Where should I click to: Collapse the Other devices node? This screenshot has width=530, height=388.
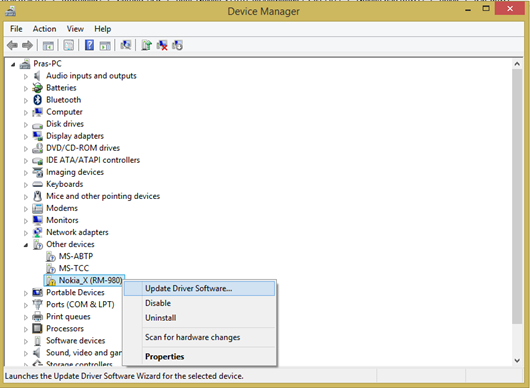point(26,245)
